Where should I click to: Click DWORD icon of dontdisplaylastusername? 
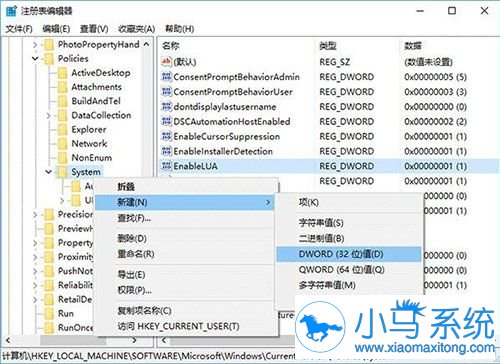[x=166, y=107]
